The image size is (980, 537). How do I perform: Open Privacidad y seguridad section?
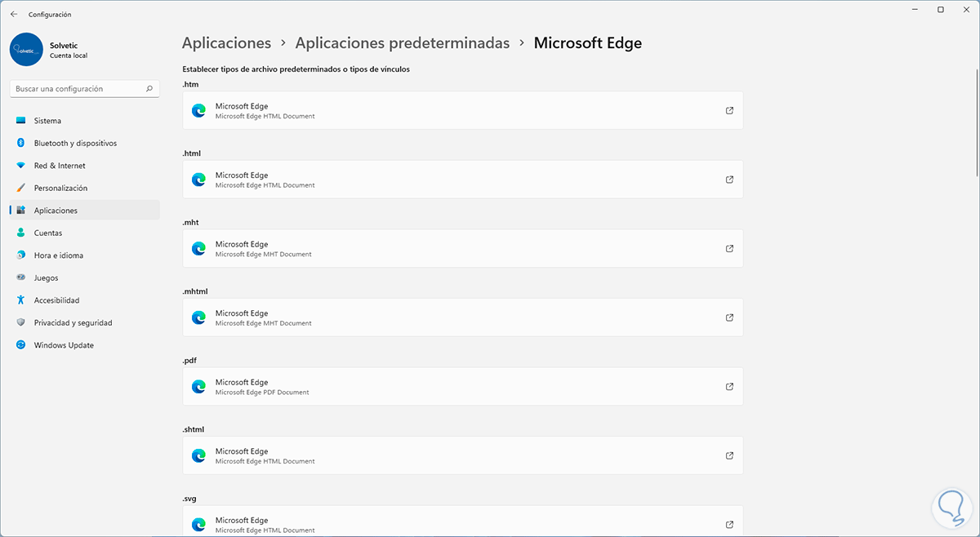[73, 322]
